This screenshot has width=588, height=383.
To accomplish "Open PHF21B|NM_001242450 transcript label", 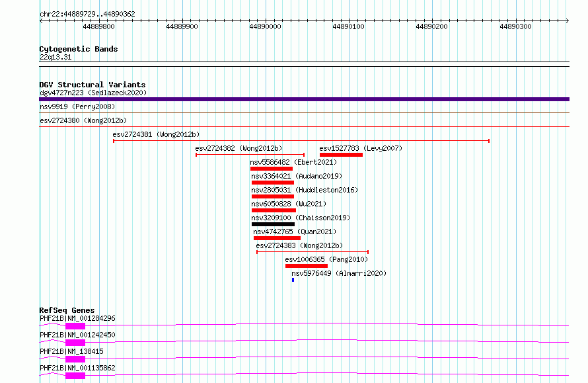I will tap(77, 335).
